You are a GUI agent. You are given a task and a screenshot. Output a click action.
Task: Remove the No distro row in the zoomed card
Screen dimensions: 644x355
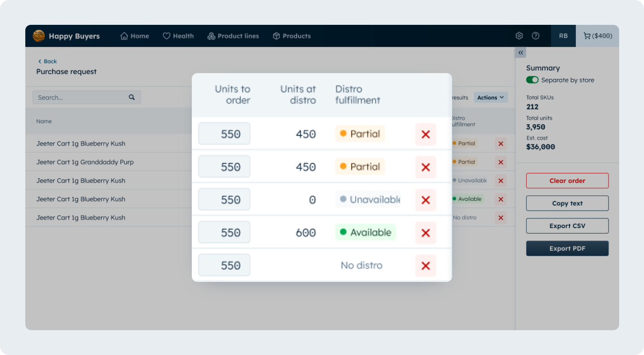click(425, 266)
